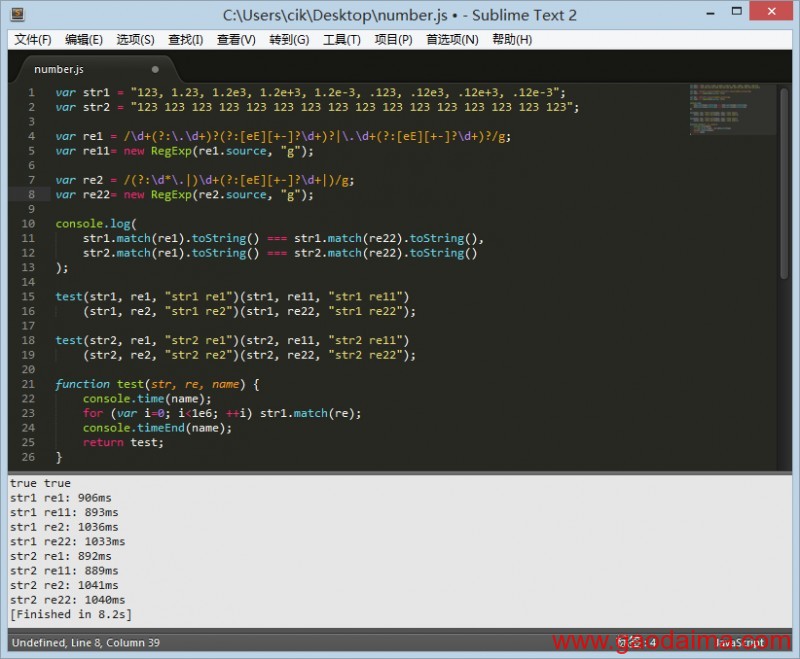800x659 pixels.
Task: Click output 'str2 re2: 1041ms'
Action: [x=64, y=585]
